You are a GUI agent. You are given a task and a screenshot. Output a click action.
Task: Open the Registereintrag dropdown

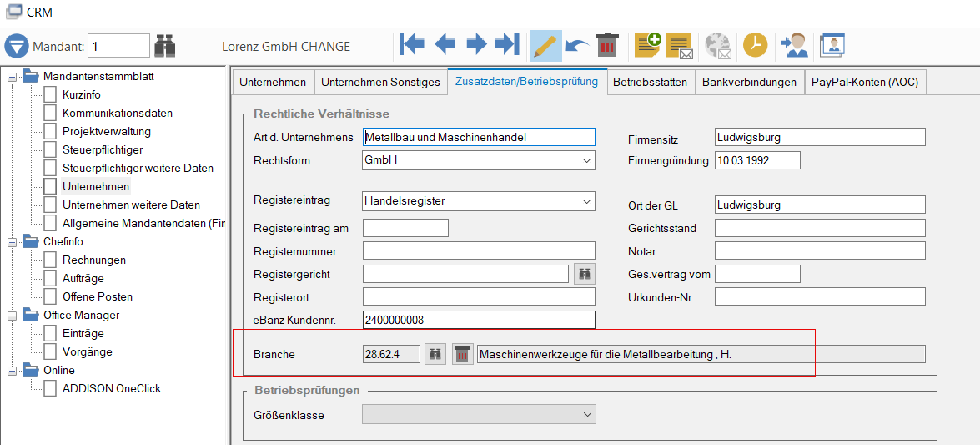(586, 201)
